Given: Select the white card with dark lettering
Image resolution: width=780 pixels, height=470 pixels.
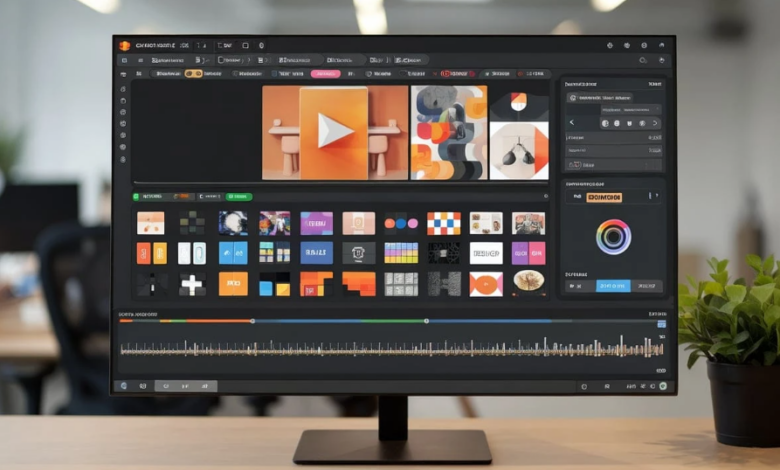Looking at the screenshot, I should point(486,253).
